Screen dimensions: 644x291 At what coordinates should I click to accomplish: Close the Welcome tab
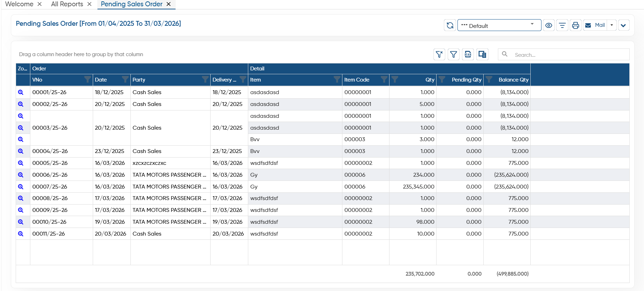click(x=40, y=4)
